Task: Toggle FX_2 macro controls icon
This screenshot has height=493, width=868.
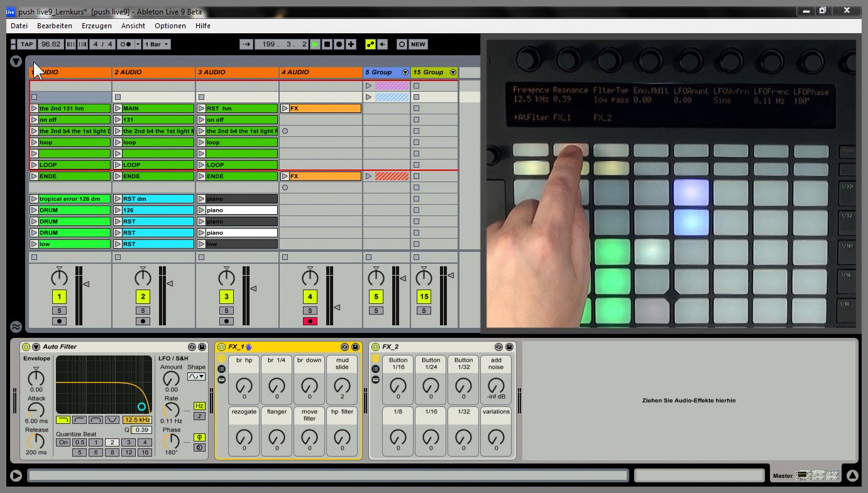Action: (375, 358)
